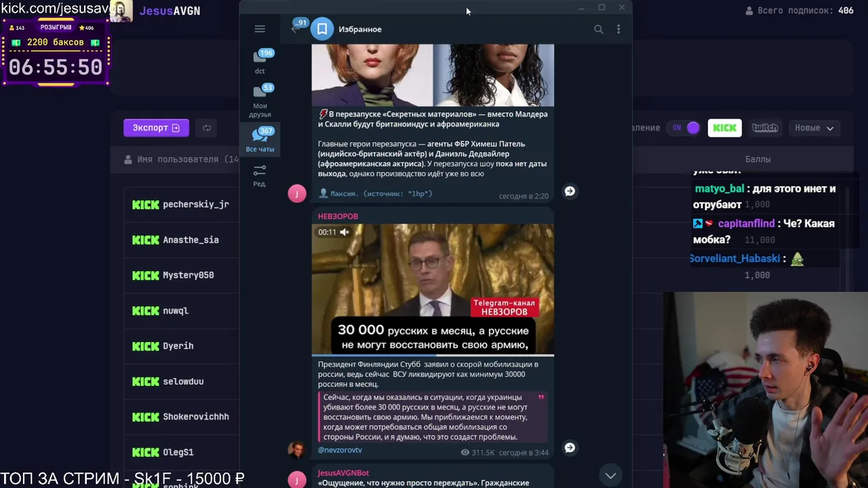The image size is (868, 488).
Task: Unmute the НЕВЗОРОВ video
Action: tap(344, 232)
